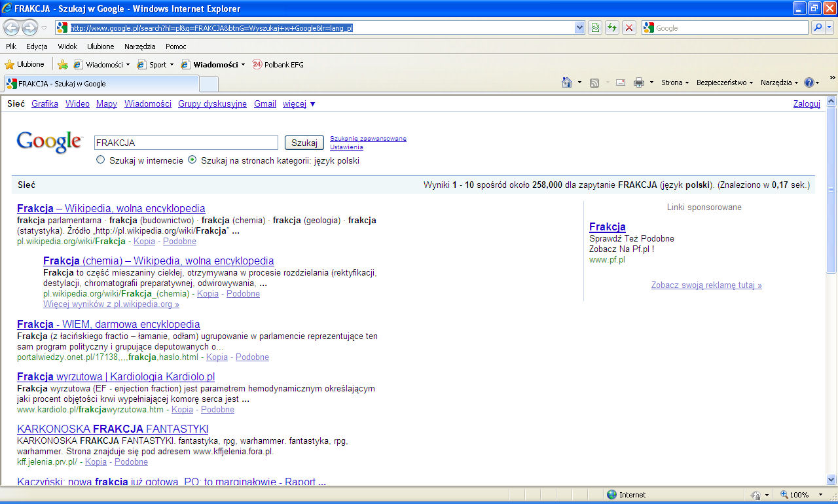This screenshot has width=838, height=504.
Task: Select Szukaj na stronach kategorii: język polski
Action: point(192,160)
